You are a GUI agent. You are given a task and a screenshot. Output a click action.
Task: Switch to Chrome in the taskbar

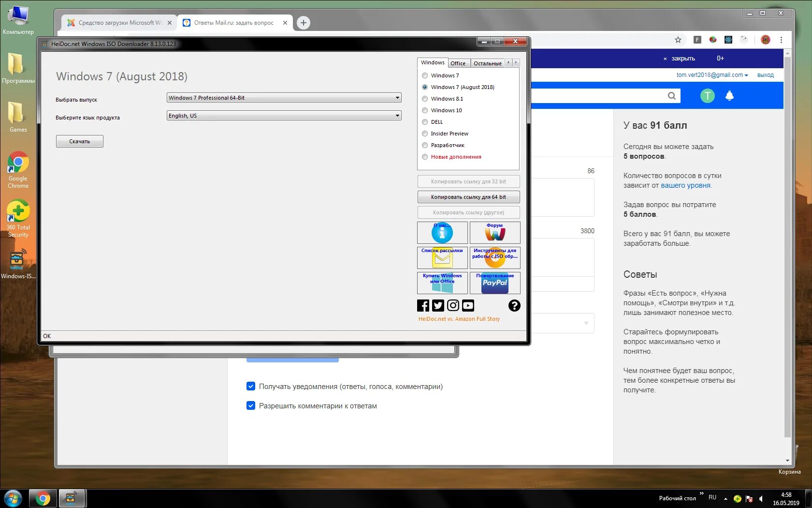(x=43, y=498)
